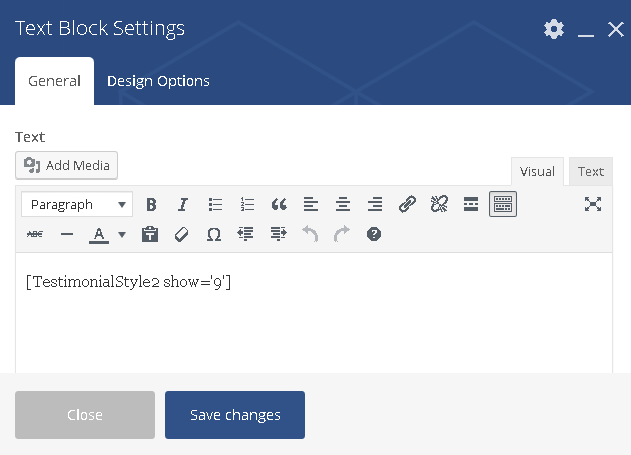Insert a numbered list
This screenshot has height=455, width=631.
pyautogui.click(x=247, y=205)
